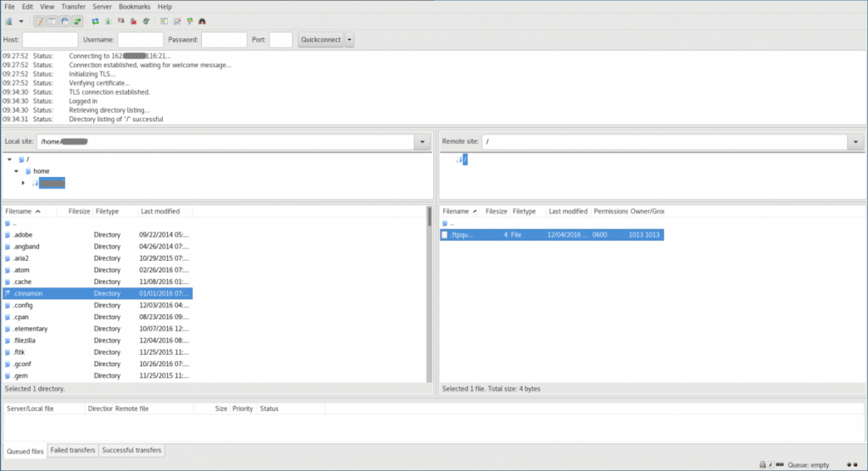868x471 pixels.
Task: Refresh the file and folder lists
Action: [x=95, y=21]
